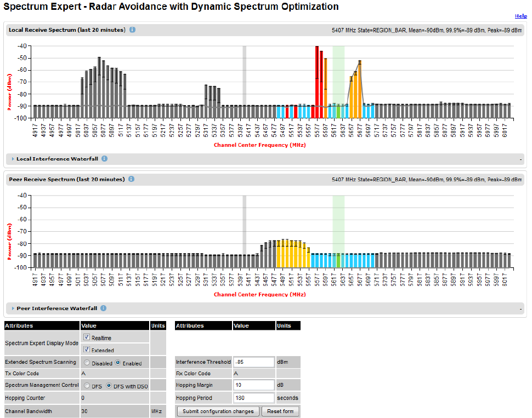Click the Hopping Counter value 0

coord(83,398)
